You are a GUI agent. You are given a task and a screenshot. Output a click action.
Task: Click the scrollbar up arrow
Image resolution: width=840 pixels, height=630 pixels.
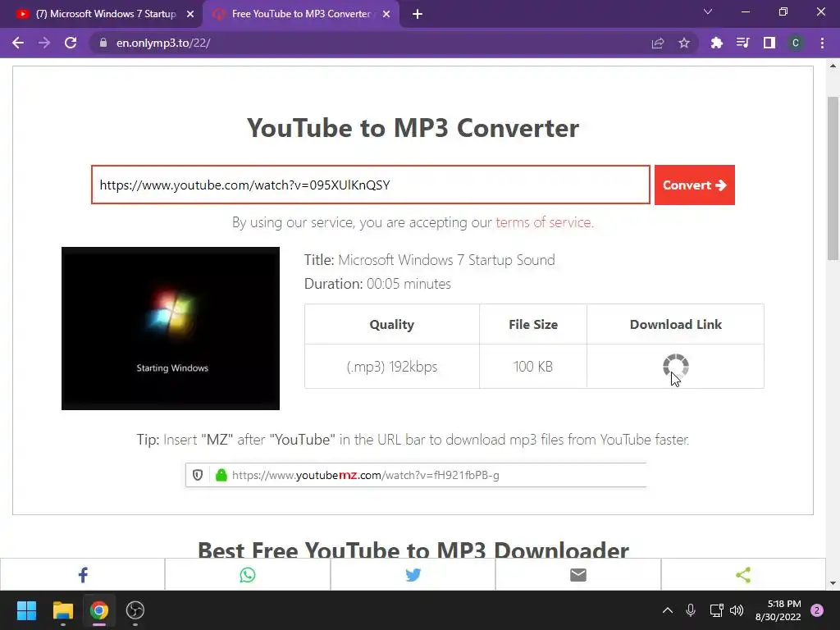point(833,66)
